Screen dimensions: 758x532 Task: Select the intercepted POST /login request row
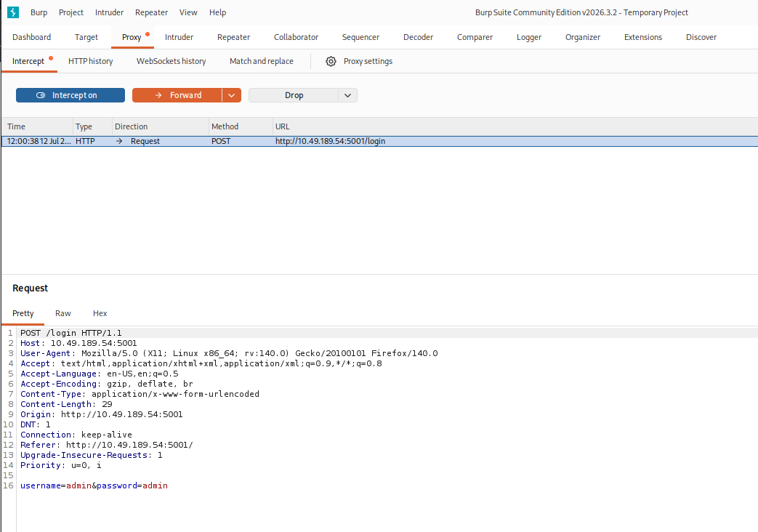(379, 141)
